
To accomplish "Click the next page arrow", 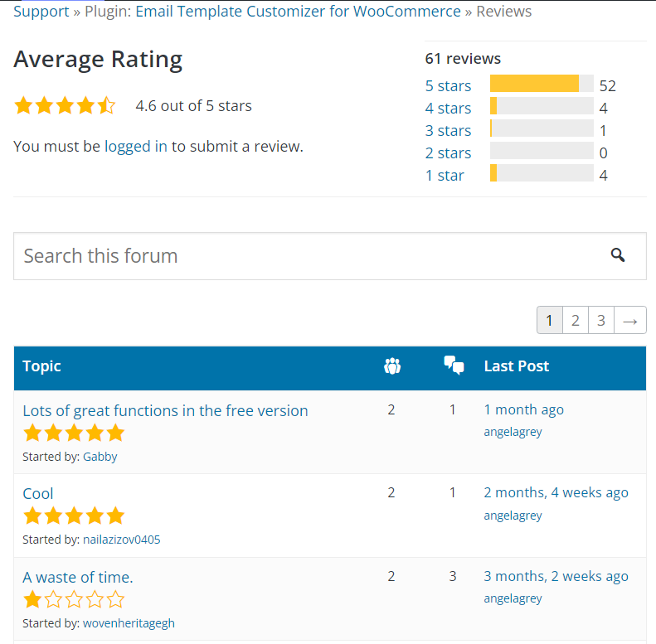I will coord(629,321).
